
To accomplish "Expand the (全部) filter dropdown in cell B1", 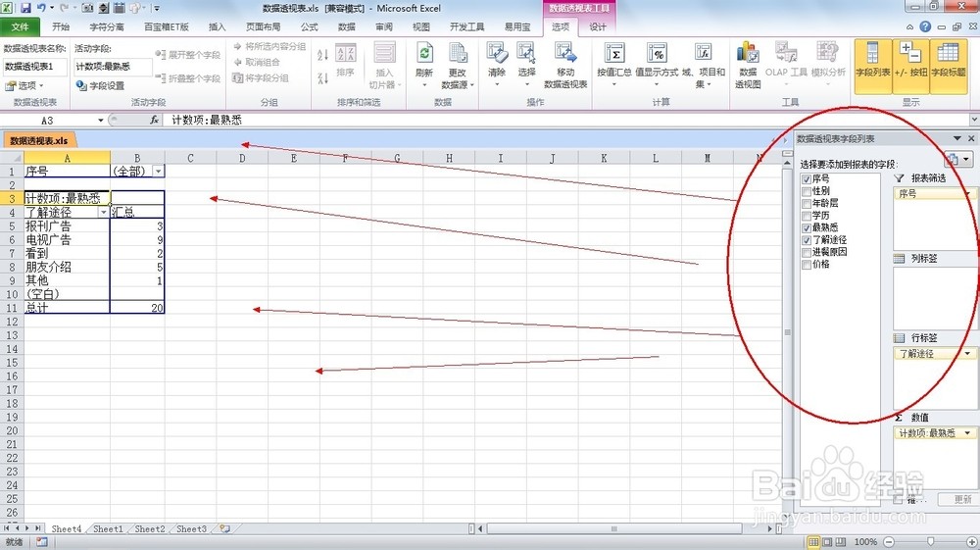I will [x=158, y=171].
